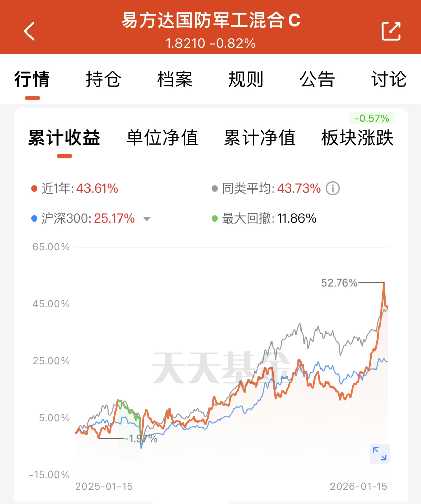The image size is (421, 504).
Task: Click the -1.97% low point marker
Action: [141, 438]
